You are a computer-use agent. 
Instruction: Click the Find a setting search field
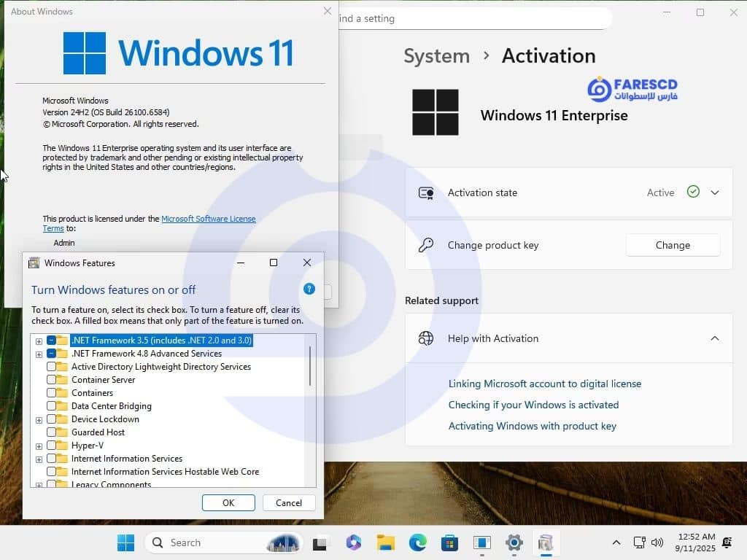click(474, 18)
